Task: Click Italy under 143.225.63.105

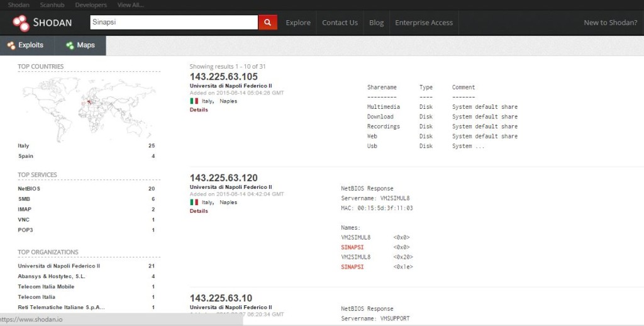Action: 208,101
